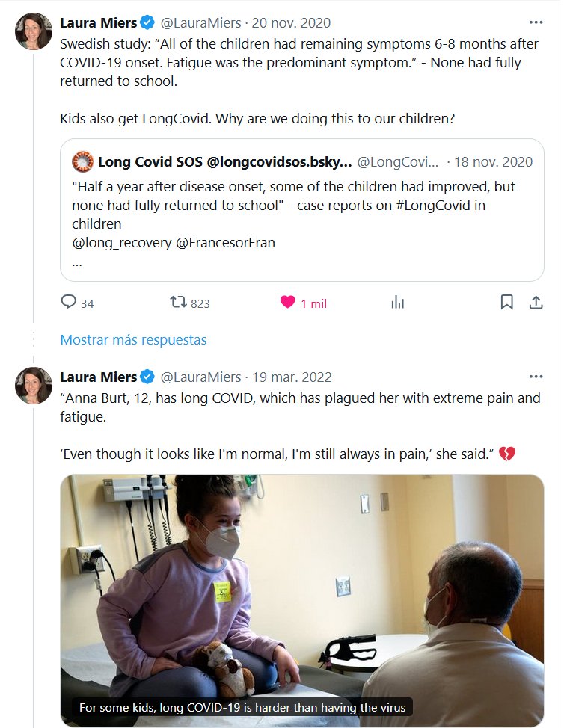This screenshot has height=728, width=564.
Task: Open more options on 2020 tweet
Action: coord(536,22)
